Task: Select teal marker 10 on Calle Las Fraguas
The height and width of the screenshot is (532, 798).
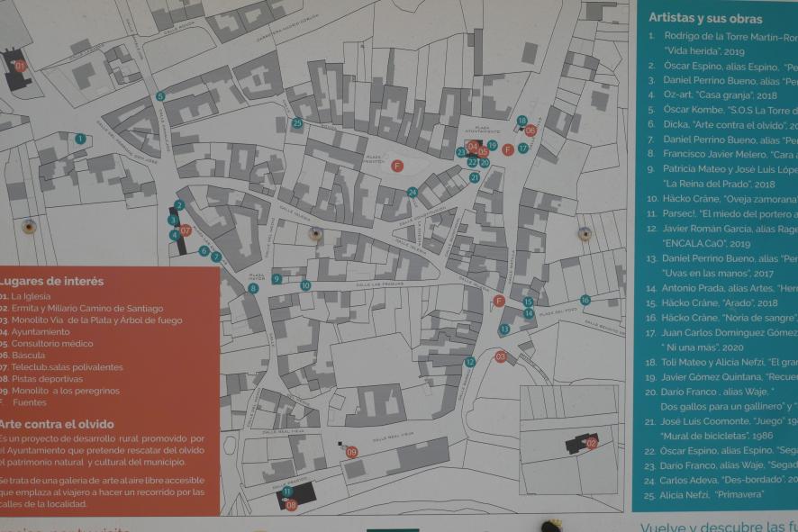Action: click(305, 285)
